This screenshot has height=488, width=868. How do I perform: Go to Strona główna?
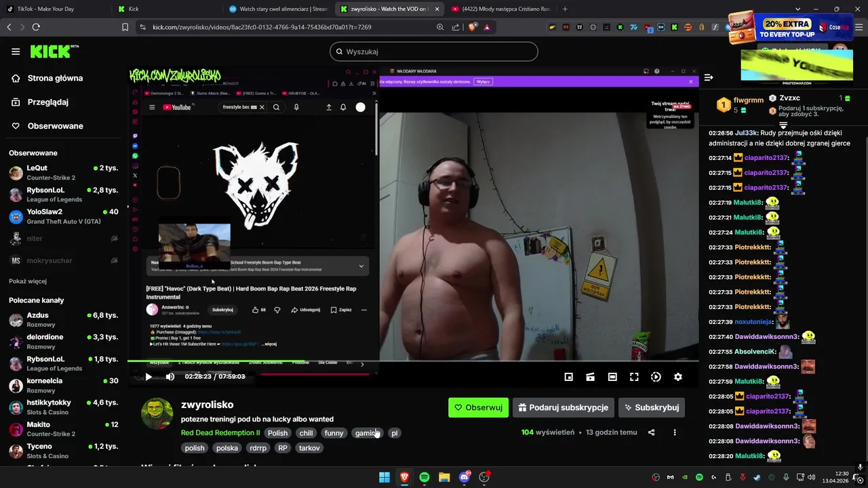click(x=46, y=78)
